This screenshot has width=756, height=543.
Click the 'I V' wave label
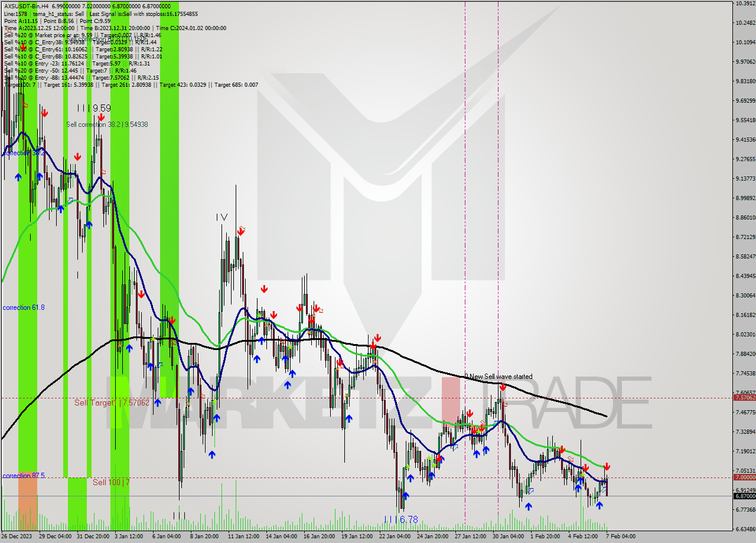[x=221, y=217]
